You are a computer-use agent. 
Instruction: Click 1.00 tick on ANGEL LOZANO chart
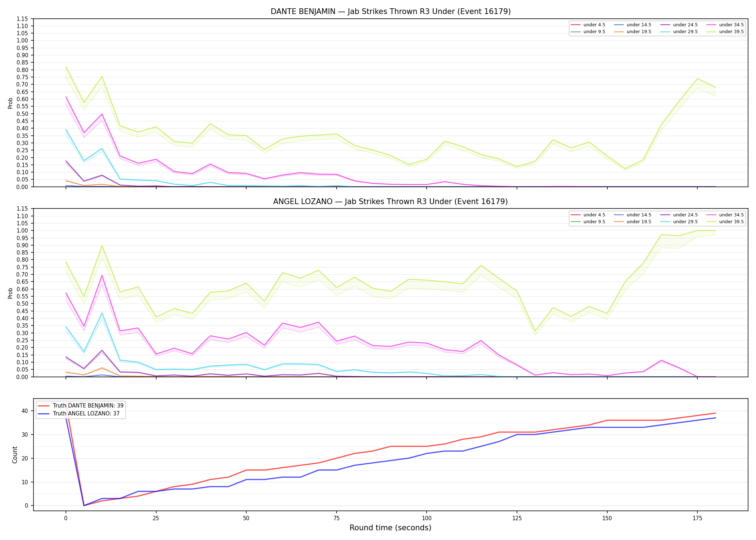point(22,230)
